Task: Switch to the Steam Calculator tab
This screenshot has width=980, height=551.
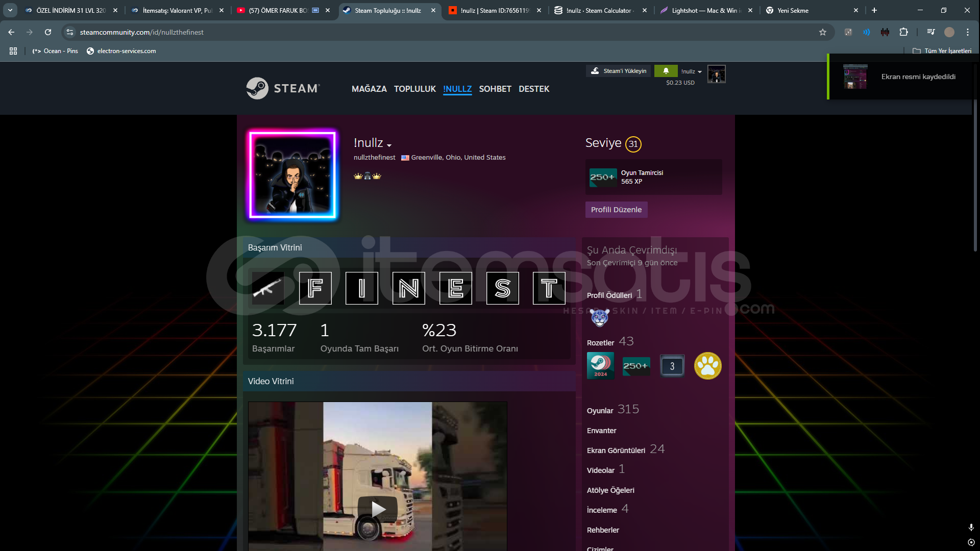Action: pos(600,10)
